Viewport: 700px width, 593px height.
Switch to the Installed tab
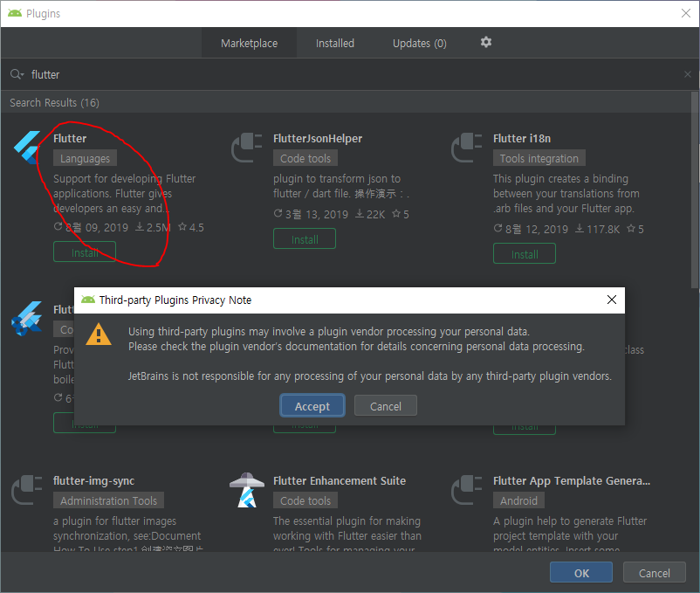point(335,44)
